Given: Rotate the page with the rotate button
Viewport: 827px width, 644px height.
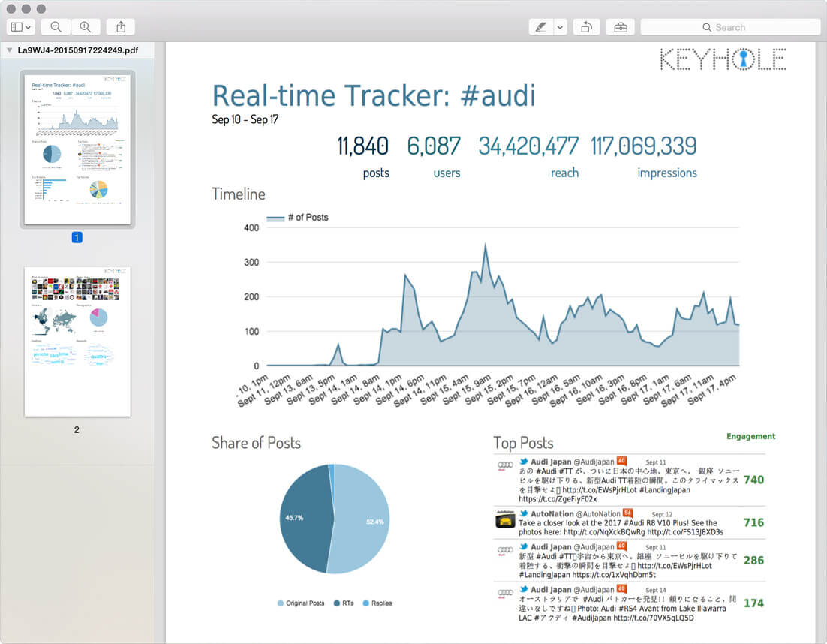Looking at the screenshot, I should point(587,27).
